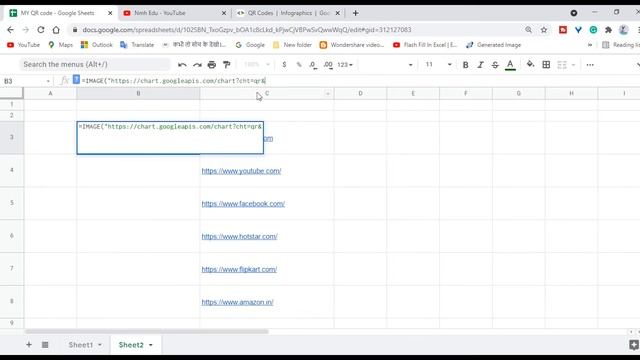Open the all sheets list icon

coord(45,345)
